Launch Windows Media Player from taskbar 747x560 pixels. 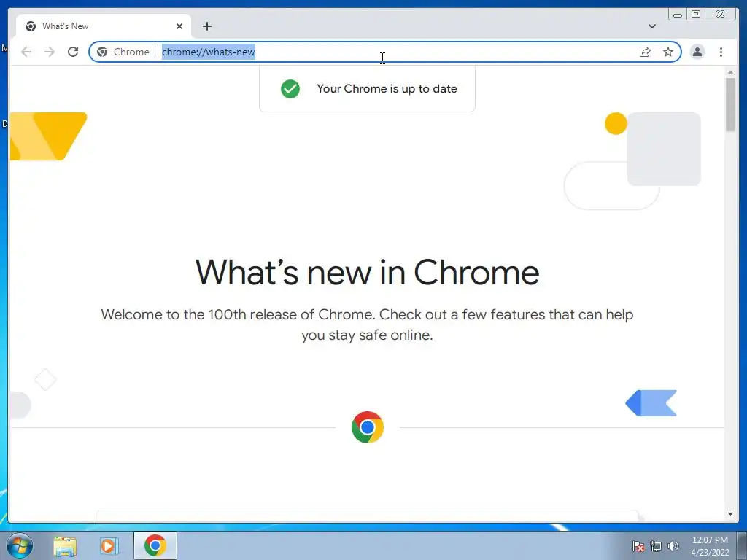coord(109,545)
